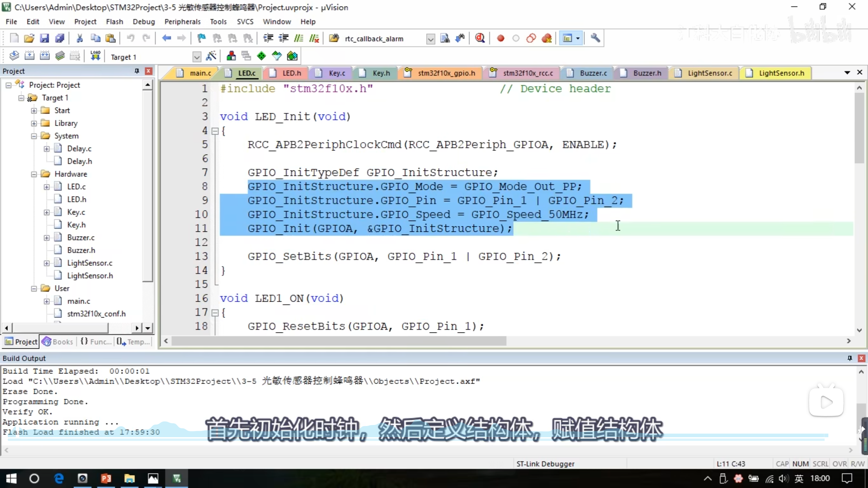Collapse the Hardware folder in tree

click(x=34, y=174)
